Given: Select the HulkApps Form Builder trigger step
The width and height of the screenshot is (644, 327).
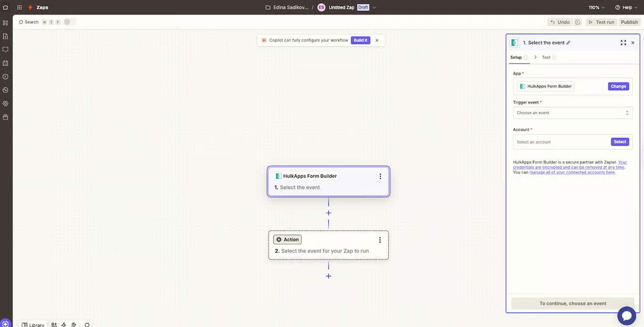Looking at the screenshot, I should click(329, 181).
